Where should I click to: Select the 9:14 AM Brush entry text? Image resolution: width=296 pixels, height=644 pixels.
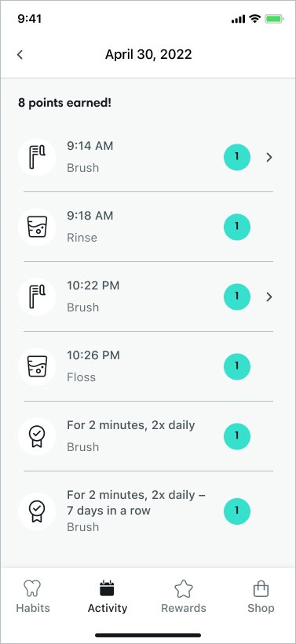[90, 157]
